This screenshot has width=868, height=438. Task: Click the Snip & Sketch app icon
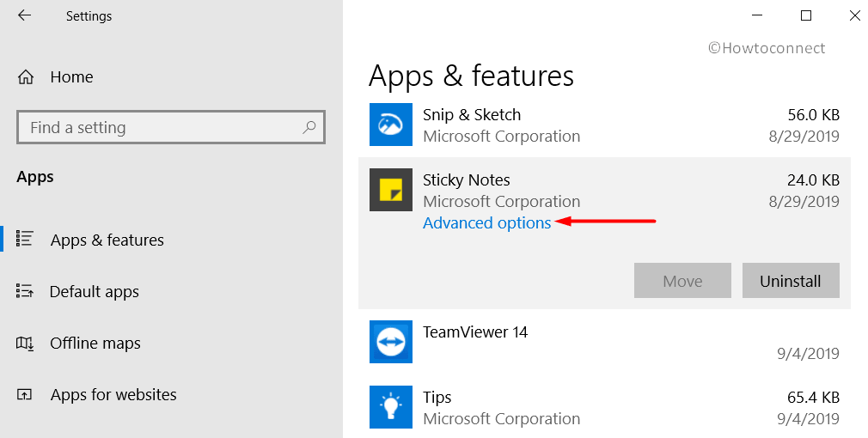(391, 125)
